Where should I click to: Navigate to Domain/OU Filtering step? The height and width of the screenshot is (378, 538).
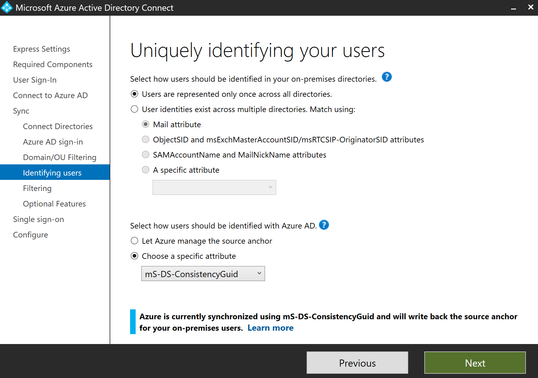pyautogui.click(x=59, y=157)
